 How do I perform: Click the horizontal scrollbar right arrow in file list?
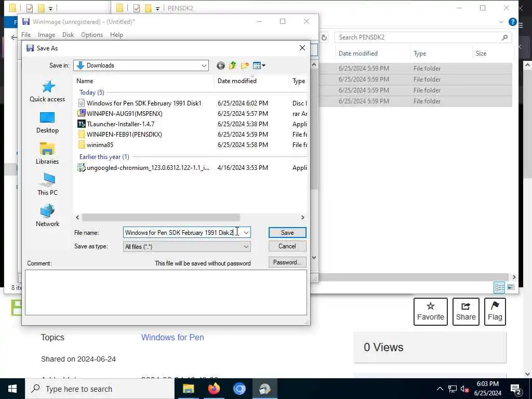pyautogui.click(x=303, y=218)
